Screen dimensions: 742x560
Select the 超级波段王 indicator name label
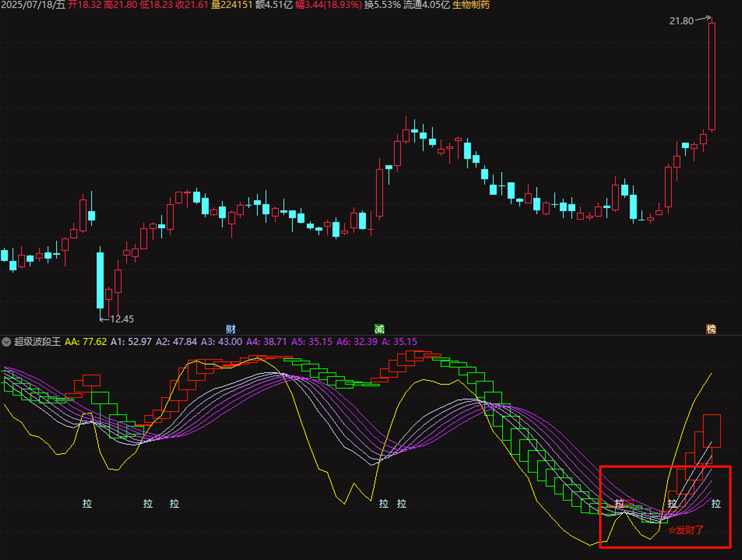(x=37, y=342)
